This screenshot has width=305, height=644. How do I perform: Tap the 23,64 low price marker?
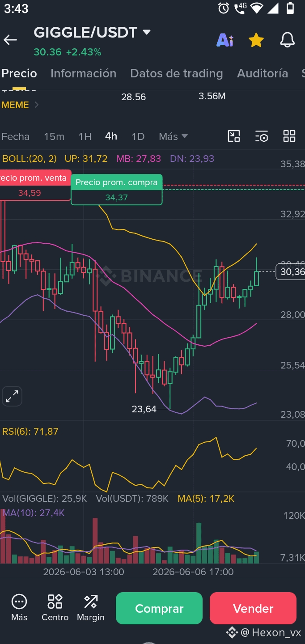pyautogui.click(x=144, y=409)
